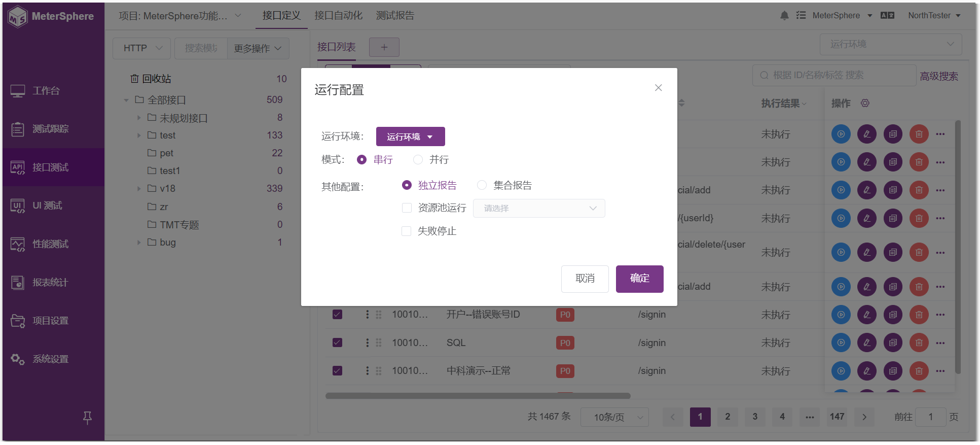Open 更多操作 dropdown
Image resolution: width=980 pixels, height=445 pixels.
click(x=258, y=48)
